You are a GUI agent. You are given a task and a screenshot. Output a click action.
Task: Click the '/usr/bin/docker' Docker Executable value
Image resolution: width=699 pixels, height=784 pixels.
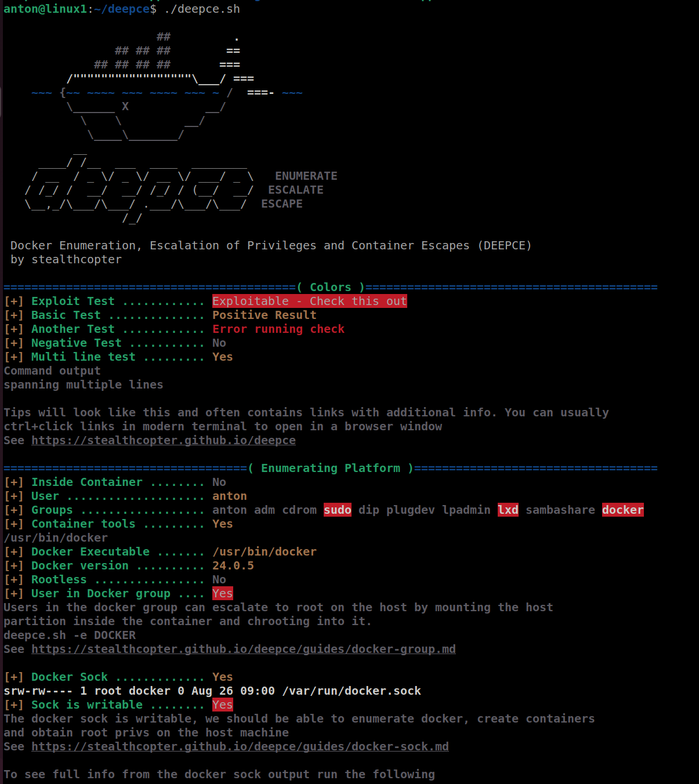coord(265,552)
